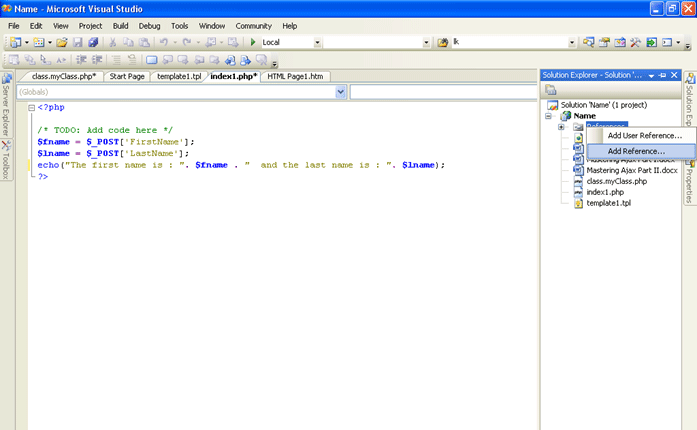Click the Find in Files icon
Viewport: 697px width, 430px height.
coord(443,43)
